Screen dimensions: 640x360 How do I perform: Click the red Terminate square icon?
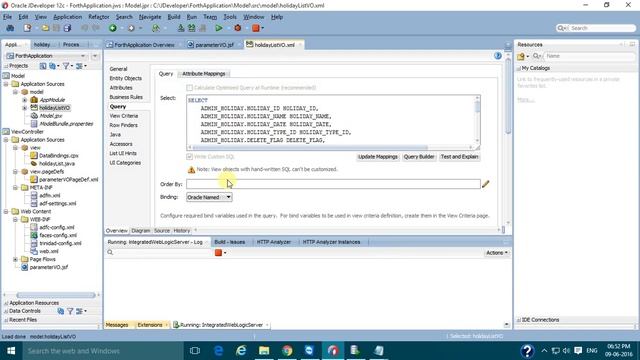coord(256,28)
